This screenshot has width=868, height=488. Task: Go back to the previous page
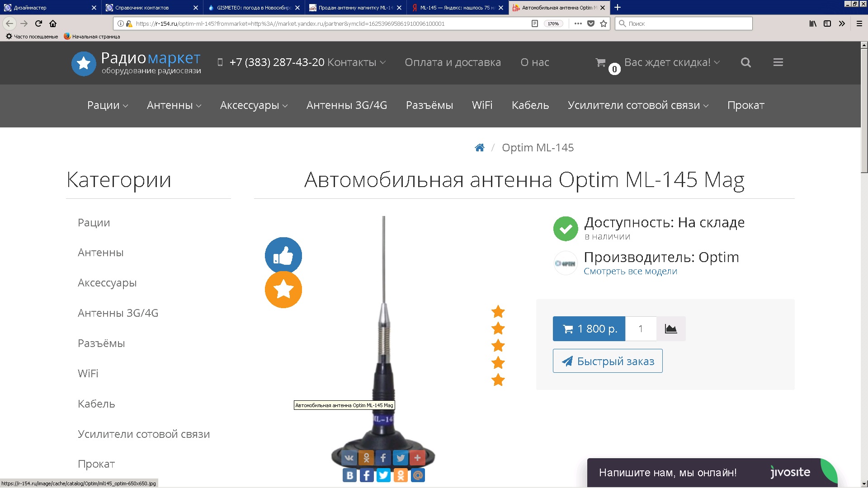tap(9, 23)
